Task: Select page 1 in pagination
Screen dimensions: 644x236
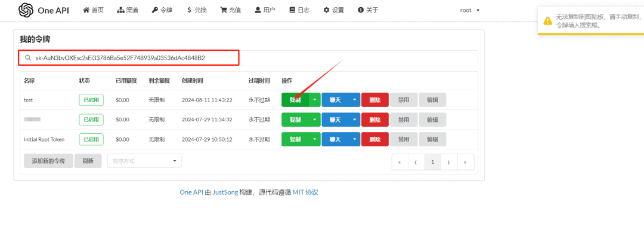Action: pyautogui.click(x=432, y=162)
